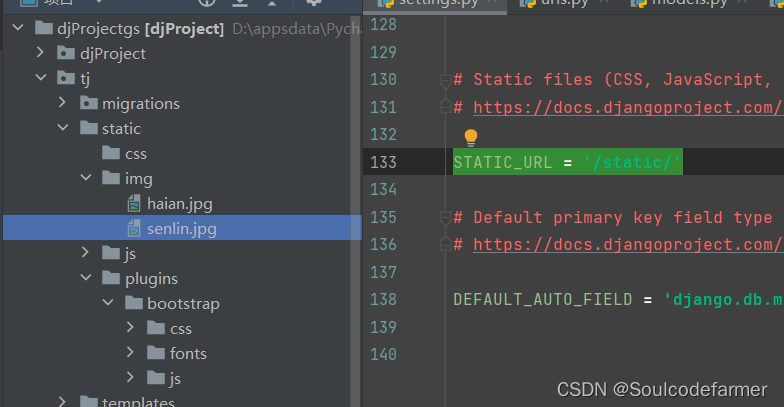Expand the migrations folder chevron
This screenshot has width=784, height=407.
tap(62, 102)
